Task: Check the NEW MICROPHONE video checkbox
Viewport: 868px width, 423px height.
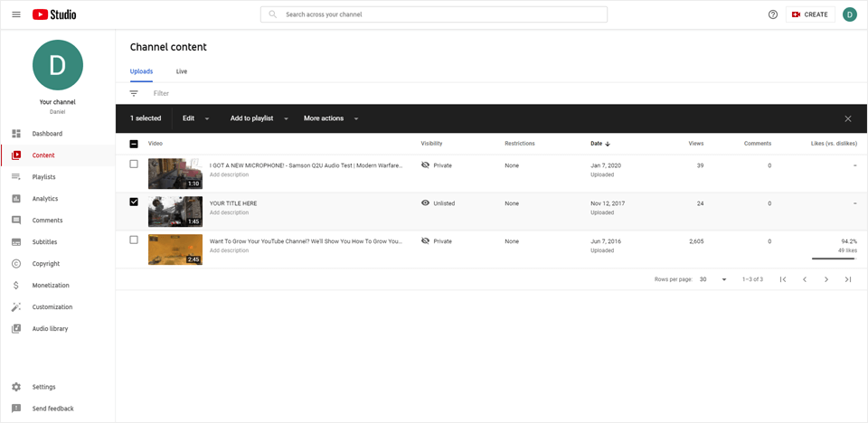Action: (x=134, y=164)
